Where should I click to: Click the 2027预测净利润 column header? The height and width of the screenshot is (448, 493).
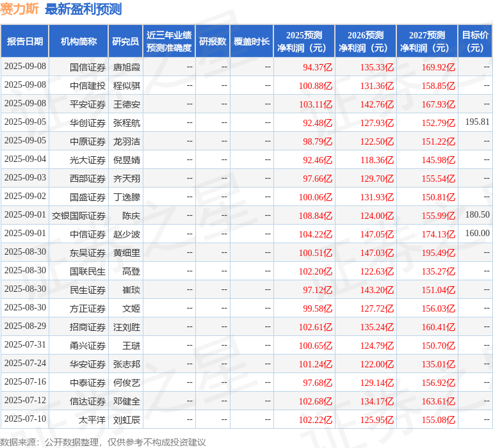(427, 41)
